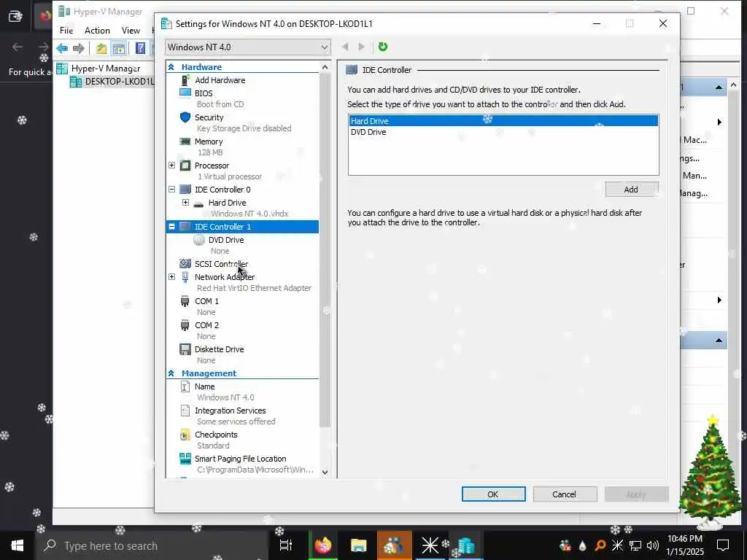Click the refresh icon in settings toolbar
This screenshot has height=560, width=747.
[382, 47]
